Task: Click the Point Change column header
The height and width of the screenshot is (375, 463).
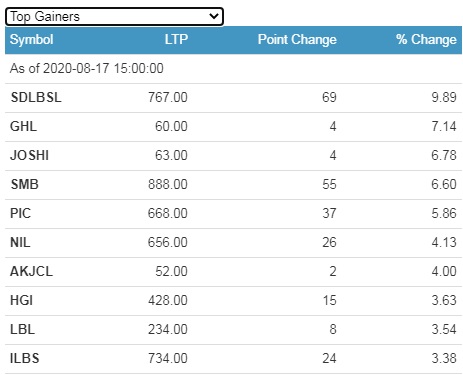Action: click(x=297, y=39)
